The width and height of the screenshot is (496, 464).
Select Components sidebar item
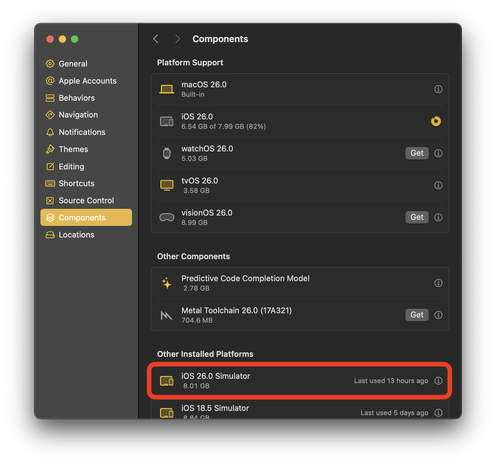point(86,217)
